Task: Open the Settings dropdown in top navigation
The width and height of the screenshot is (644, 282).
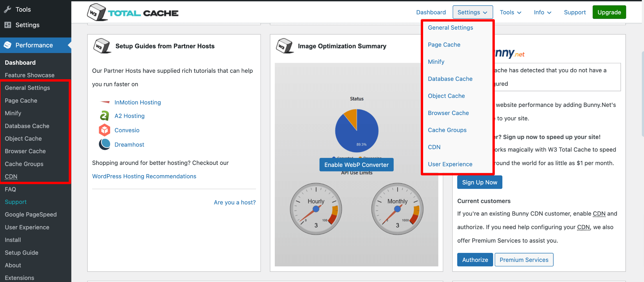Action: [473, 12]
